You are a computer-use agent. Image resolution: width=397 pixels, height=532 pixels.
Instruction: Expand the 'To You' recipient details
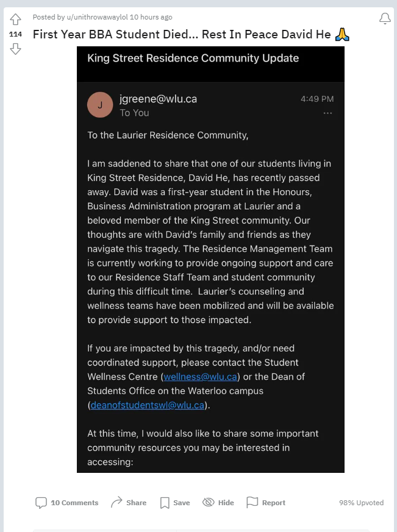[135, 113]
